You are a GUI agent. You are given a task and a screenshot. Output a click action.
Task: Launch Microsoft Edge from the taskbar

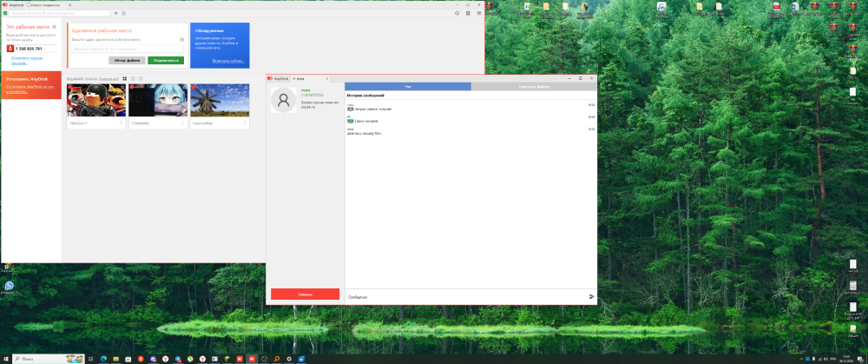103,359
